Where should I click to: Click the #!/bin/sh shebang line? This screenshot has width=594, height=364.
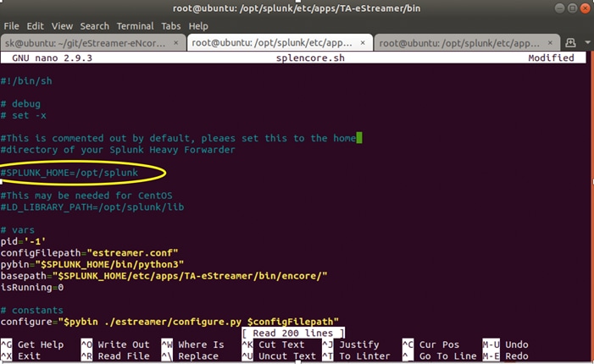point(26,81)
